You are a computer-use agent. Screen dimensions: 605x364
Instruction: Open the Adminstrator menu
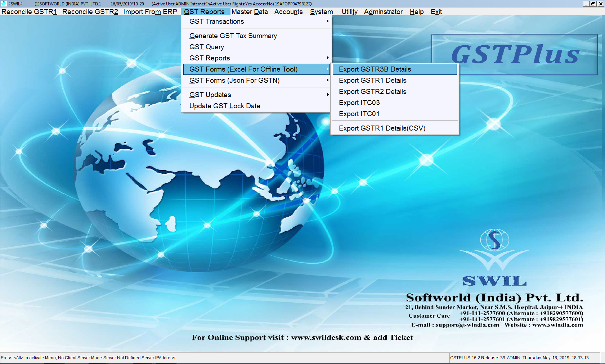[383, 12]
